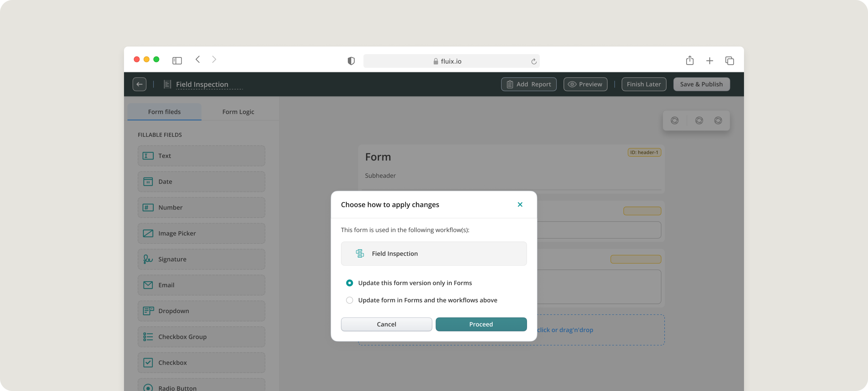This screenshot has height=391, width=868.
Task: Click the tab overview icon
Action: pyautogui.click(x=729, y=61)
